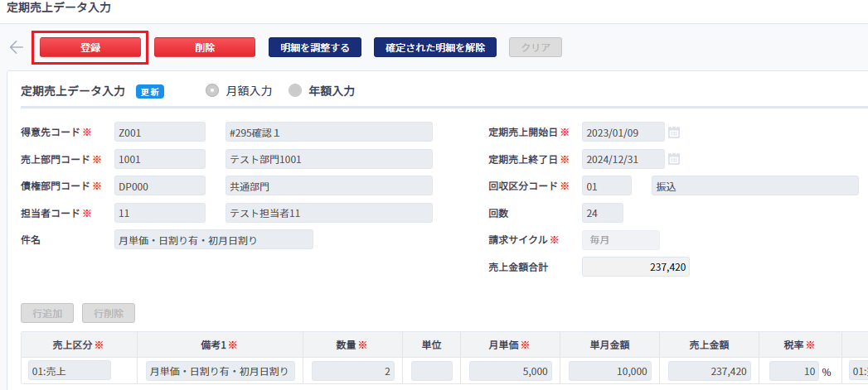Select the 月額入力 radio button
This screenshot has height=390, width=868.
click(x=212, y=91)
